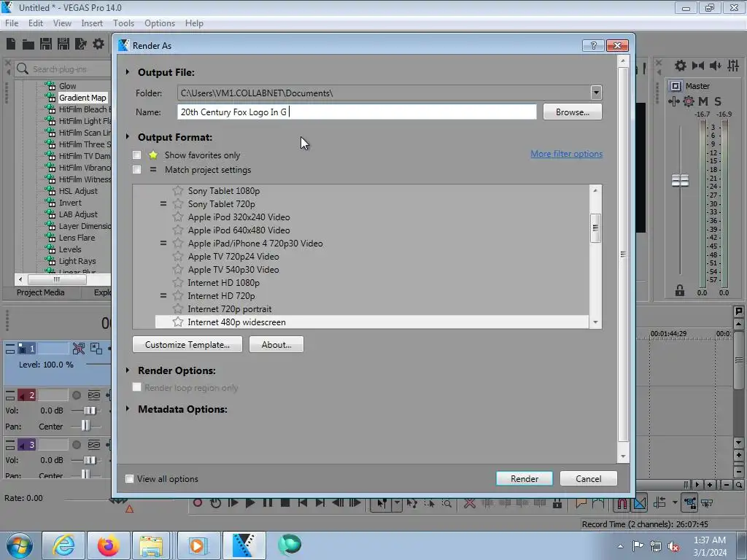
Task: Click the Pause button in transport bar
Action: 268,503
